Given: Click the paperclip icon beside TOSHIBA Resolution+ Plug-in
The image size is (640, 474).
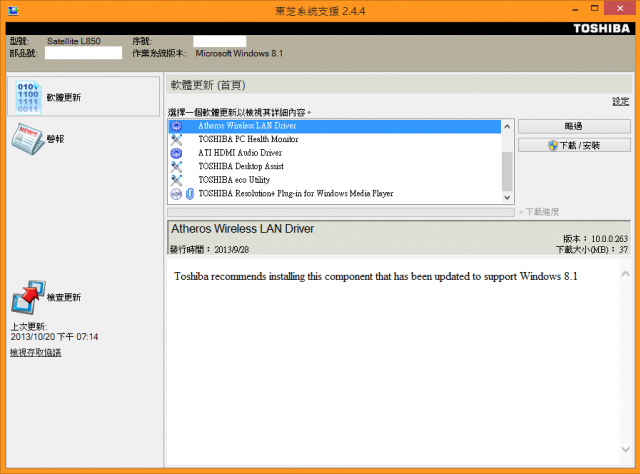Looking at the screenshot, I should [190, 194].
